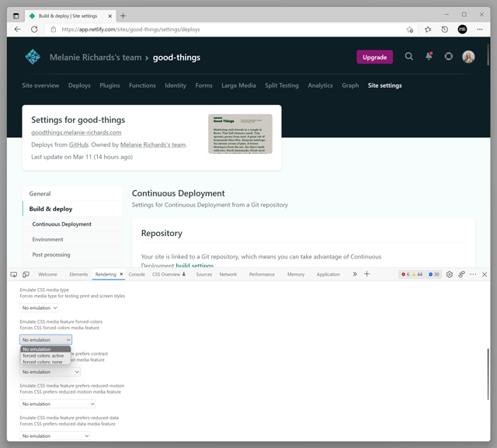Toggle DevTools device emulation icon
Viewport: 497px width, 448px height.
[26, 274]
